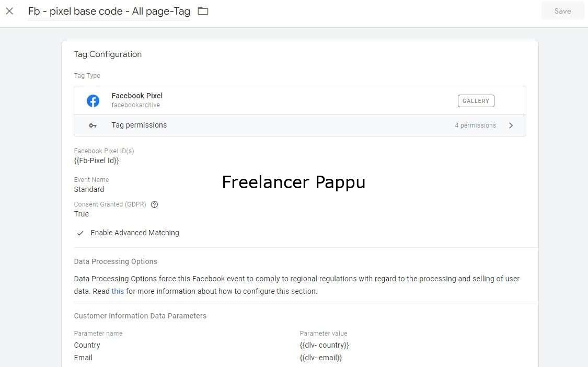
Task: Click the Consent Granted True value
Action: 82,214
